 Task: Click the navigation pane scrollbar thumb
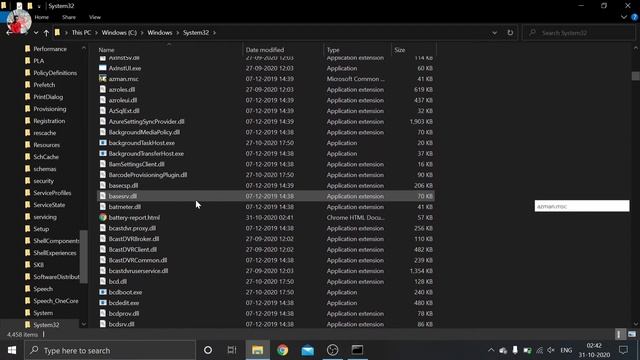click(x=84, y=257)
